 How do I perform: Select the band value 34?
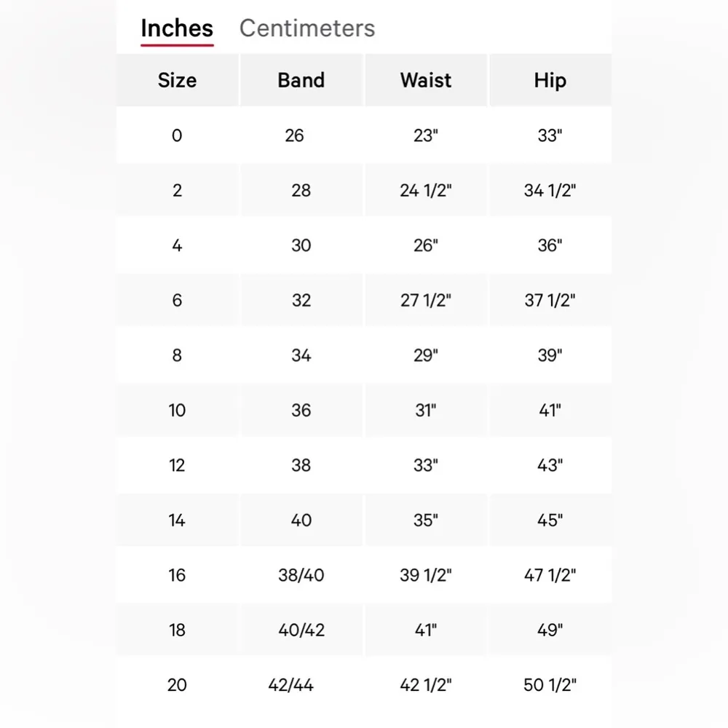[x=301, y=355]
